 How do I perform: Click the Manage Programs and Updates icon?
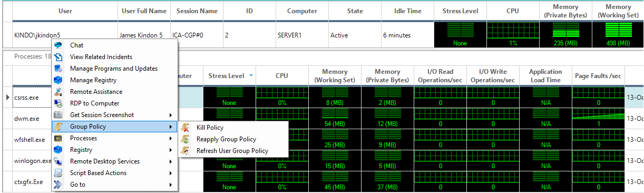[59, 69]
